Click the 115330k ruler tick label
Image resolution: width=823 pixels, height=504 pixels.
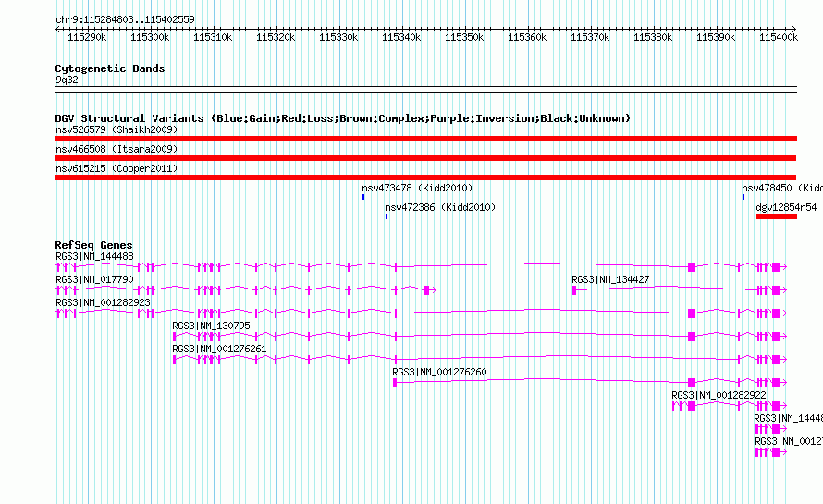(338, 37)
